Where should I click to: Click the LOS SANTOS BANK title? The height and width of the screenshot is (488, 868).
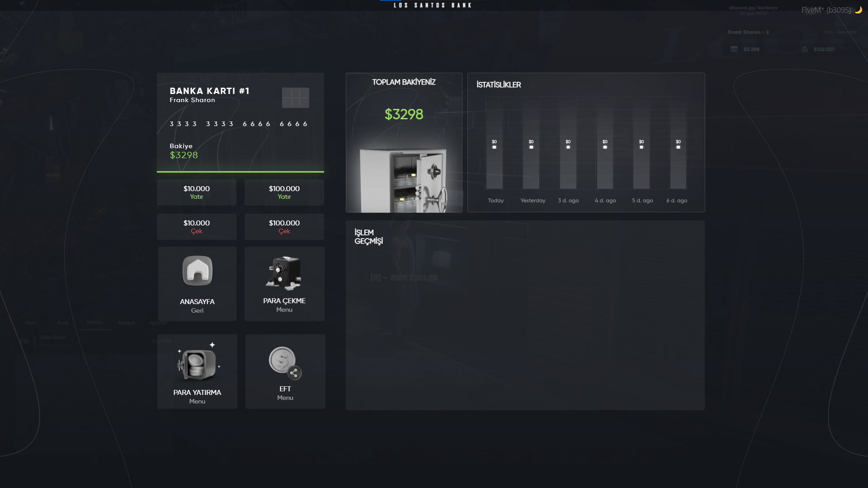pos(433,5)
